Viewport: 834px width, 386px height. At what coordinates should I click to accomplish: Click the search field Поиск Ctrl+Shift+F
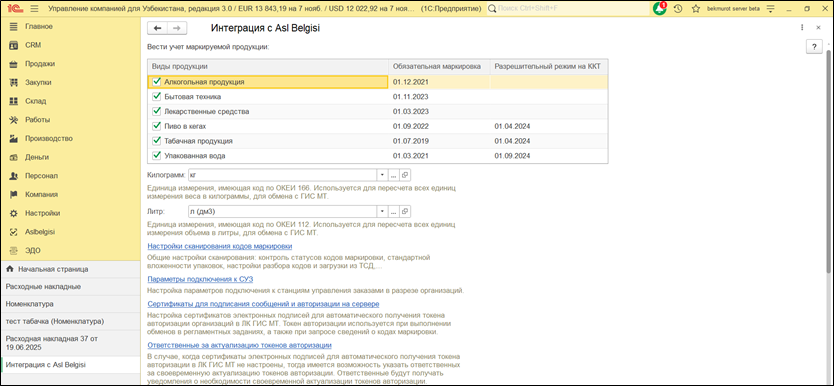(568, 9)
